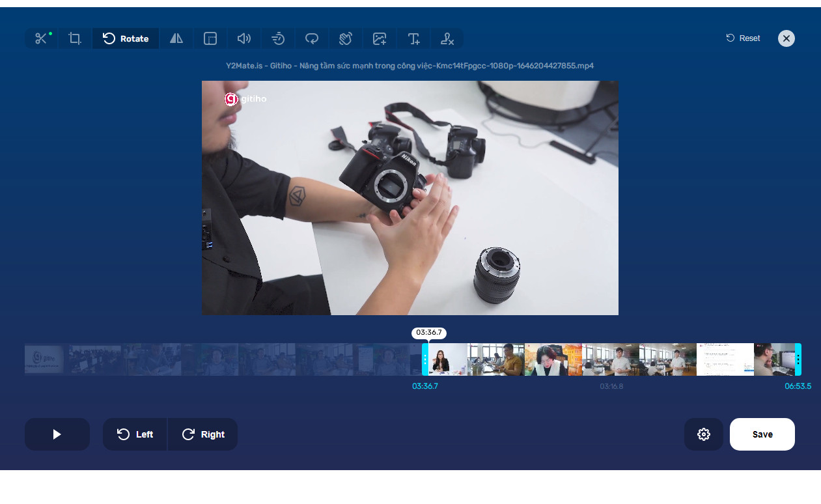Play the video preview

(57, 434)
